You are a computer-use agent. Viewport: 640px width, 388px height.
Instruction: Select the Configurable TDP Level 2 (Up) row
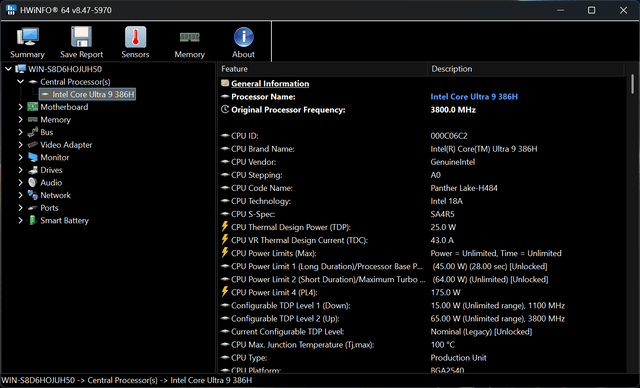(422, 319)
